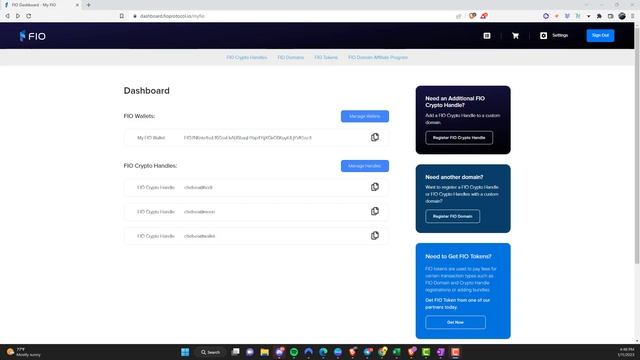Click Register FIO Crypto Handle button
Screen dimensions: 640x360
(459, 138)
